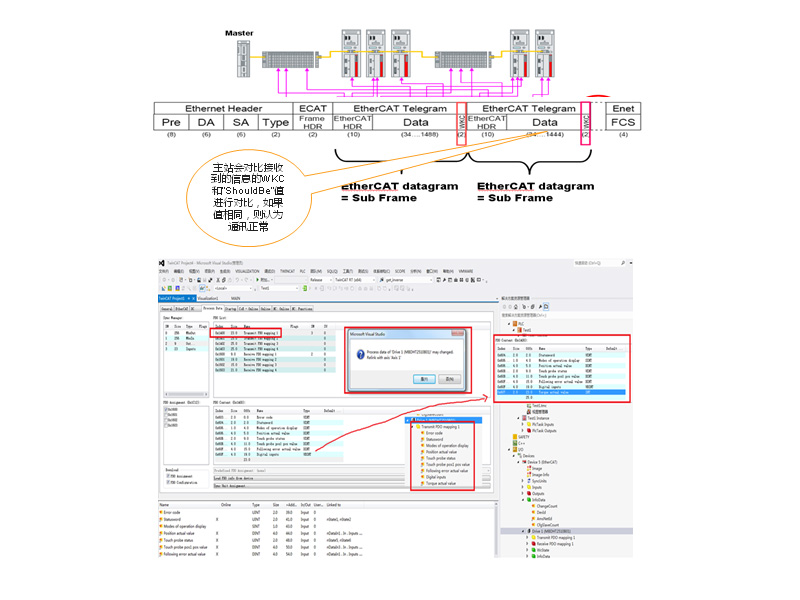Click the blue question mark icon in the dialog
800x600 pixels.
[361, 354]
